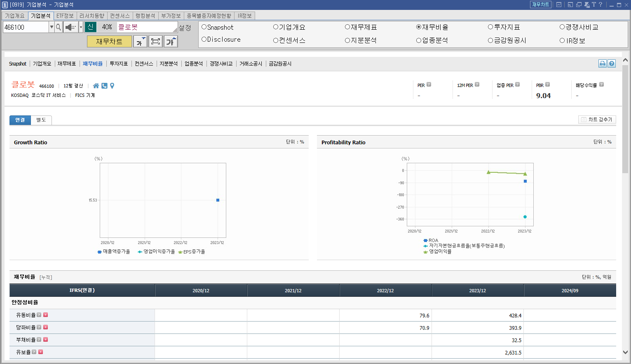
Task: Click the stock code input field 466100
Action: [x=26, y=27]
